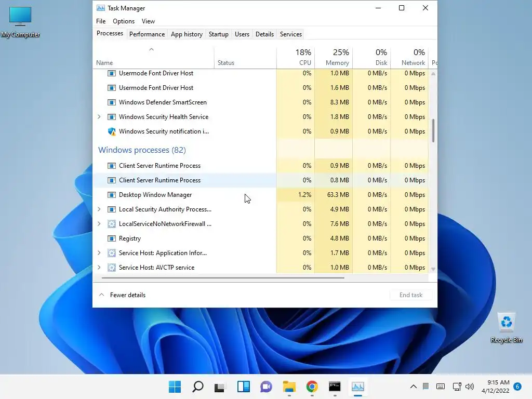Sort by Memory column header

click(334, 58)
